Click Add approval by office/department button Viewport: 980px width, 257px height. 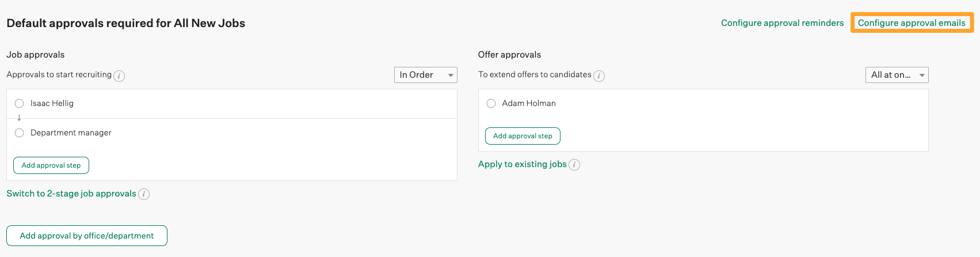(x=87, y=236)
